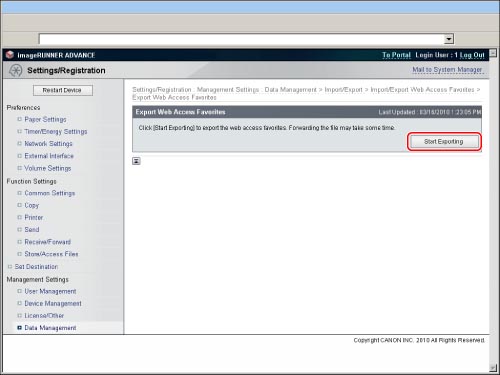Viewport: 500px width, 375px height.
Task: Click the imageRUNNER ADVANCE logo icon
Action: (10, 54)
